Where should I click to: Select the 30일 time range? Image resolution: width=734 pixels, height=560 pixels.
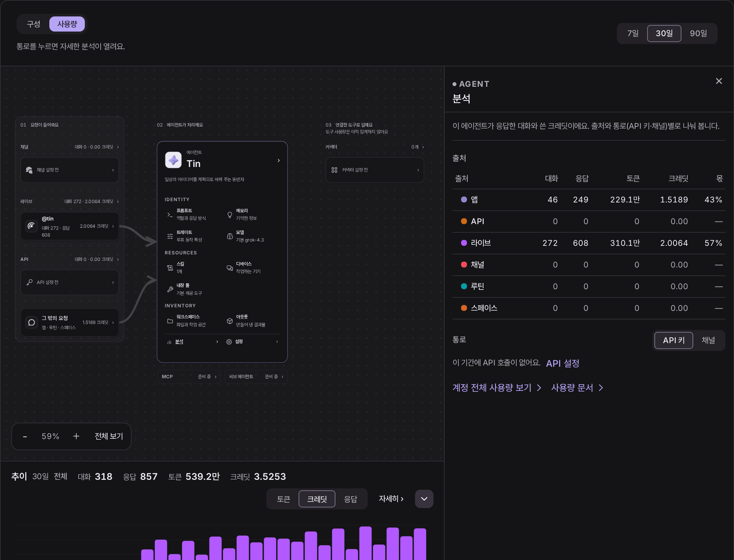coord(664,33)
